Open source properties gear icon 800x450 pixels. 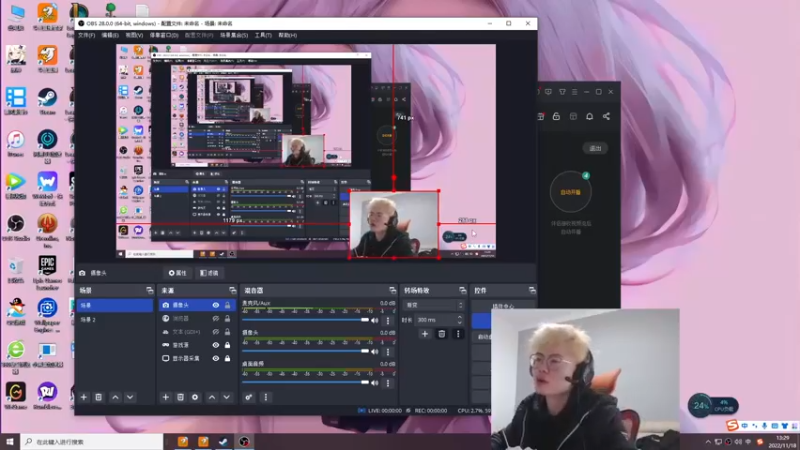(x=195, y=397)
